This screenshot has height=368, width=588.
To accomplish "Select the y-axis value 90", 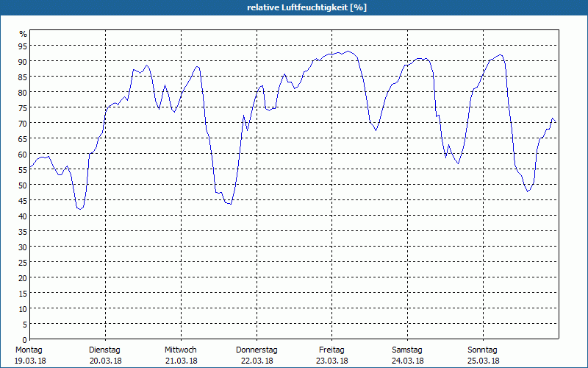I will pos(23,61).
